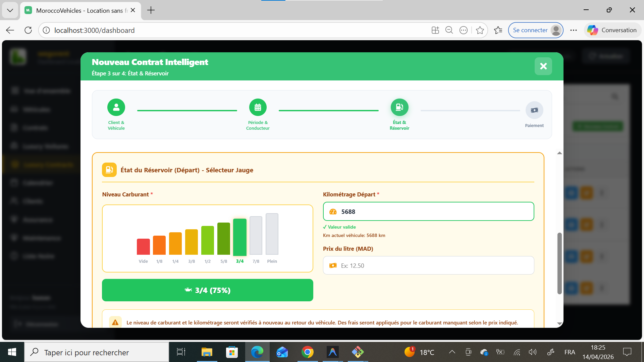
Task: Select the Plein fuel level bar
Action: pos(272,234)
